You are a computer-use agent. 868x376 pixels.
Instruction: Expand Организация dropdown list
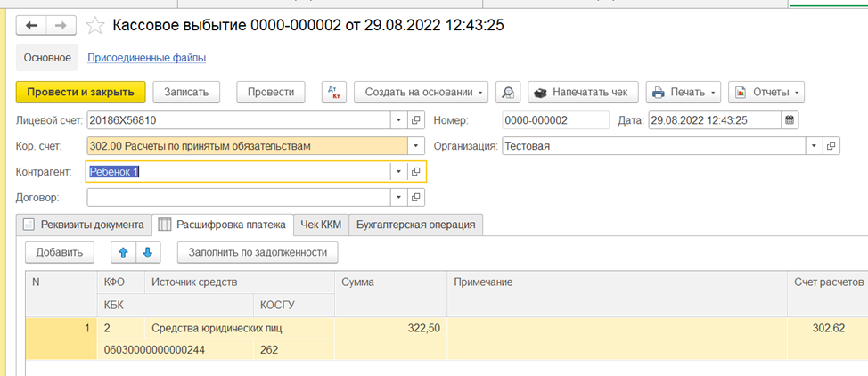tap(814, 146)
